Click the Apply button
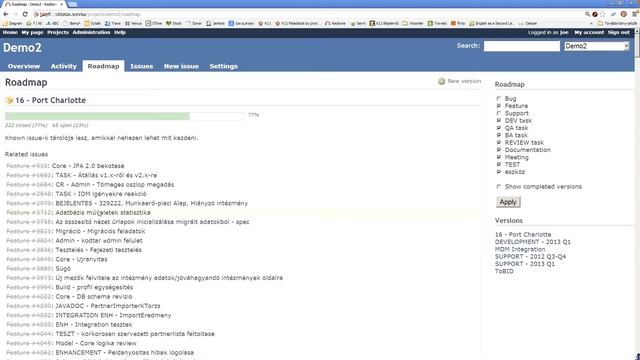 coord(508,202)
